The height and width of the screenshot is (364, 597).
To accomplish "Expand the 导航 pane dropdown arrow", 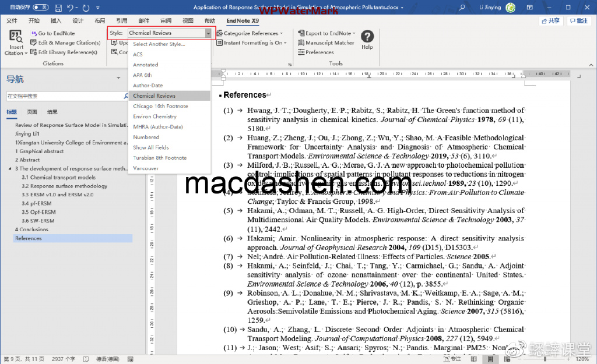I will (119, 77).
